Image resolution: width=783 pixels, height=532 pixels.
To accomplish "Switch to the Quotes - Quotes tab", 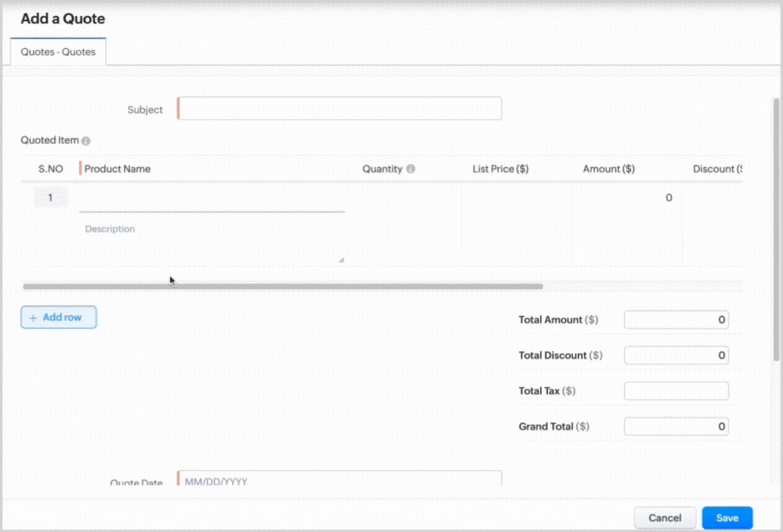I will 58,52.
